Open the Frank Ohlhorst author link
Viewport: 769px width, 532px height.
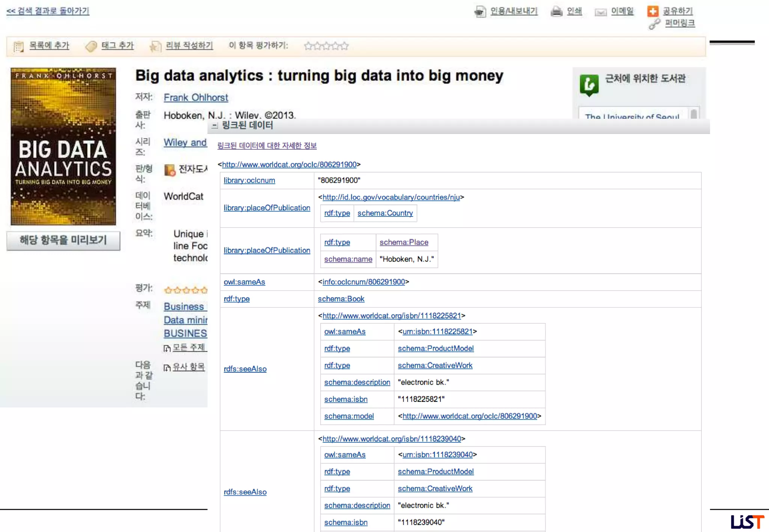[196, 98]
